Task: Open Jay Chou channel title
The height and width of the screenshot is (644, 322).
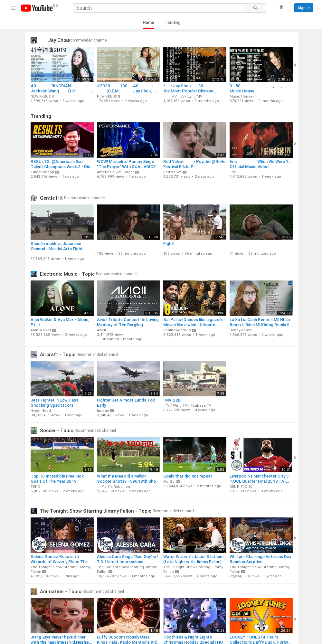Action: click(59, 40)
